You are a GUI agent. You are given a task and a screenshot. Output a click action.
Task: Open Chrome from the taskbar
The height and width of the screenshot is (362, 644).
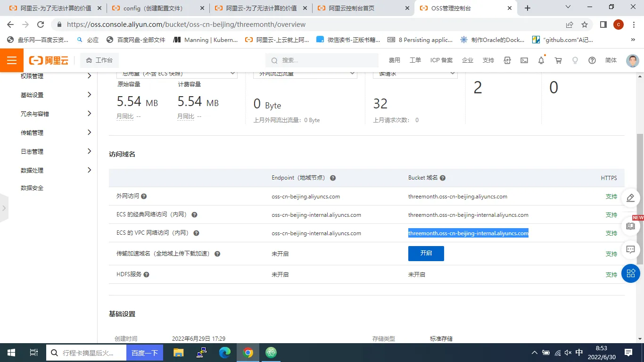point(248,353)
